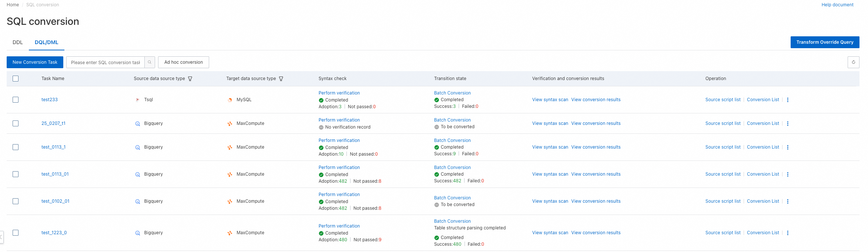This screenshot has width=868, height=252.
Task: Open Source script list for 25_0207_t1
Action: point(723,123)
